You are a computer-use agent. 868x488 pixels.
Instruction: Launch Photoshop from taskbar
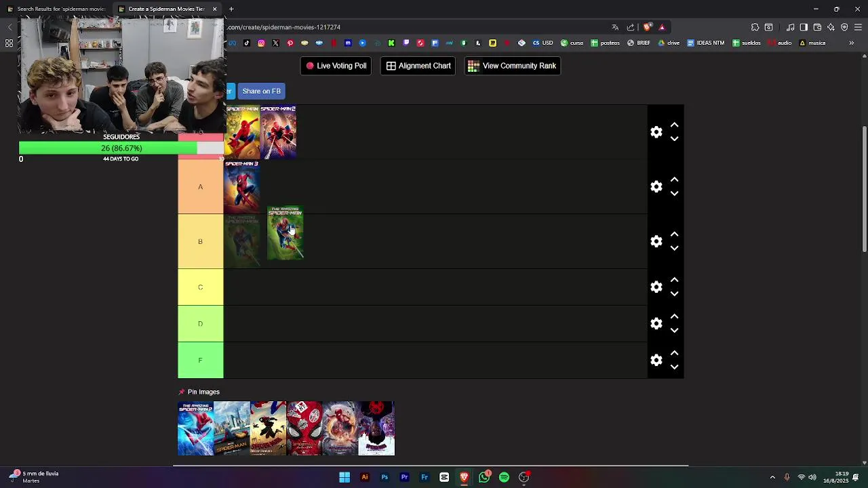(x=384, y=477)
